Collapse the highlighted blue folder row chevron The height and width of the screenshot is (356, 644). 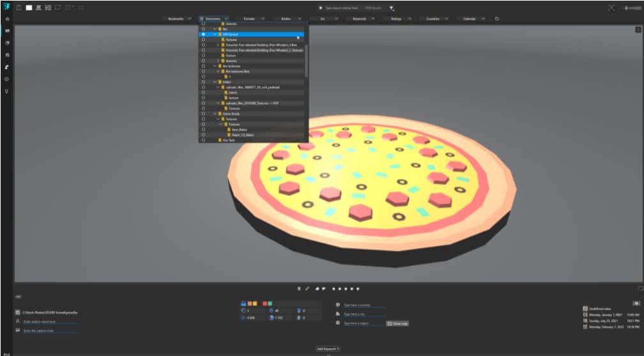click(215, 35)
